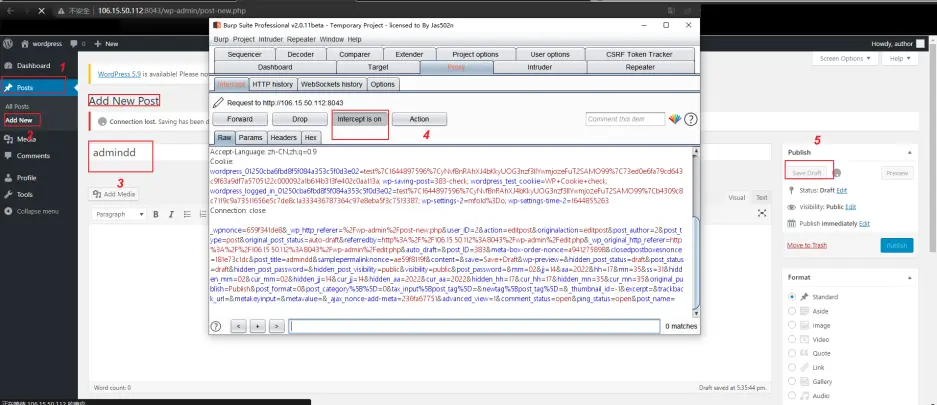The height and width of the screenshot is (405, 937).
Task: Switch to WebSockets history tab
Action: coord(331,84)
